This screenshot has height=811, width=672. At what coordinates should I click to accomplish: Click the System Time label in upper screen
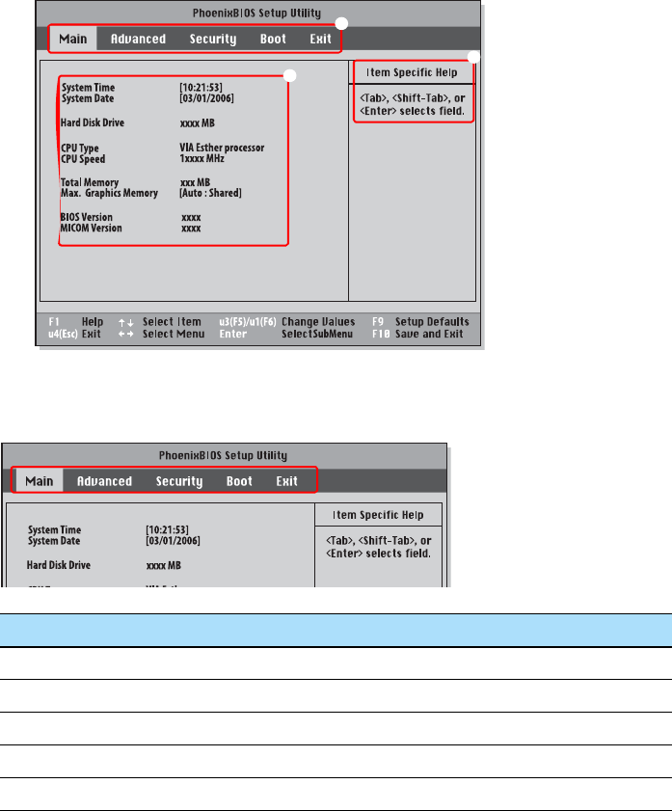pos(88,88)
